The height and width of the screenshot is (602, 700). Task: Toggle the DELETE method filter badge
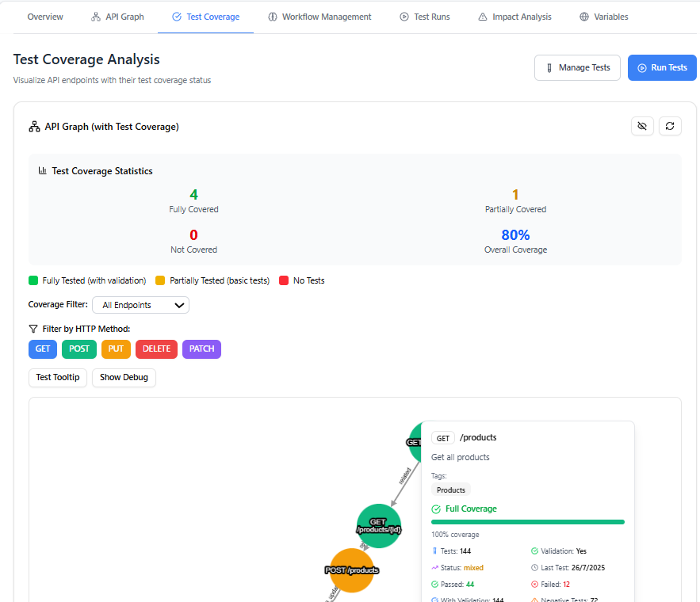pos(156,349)
